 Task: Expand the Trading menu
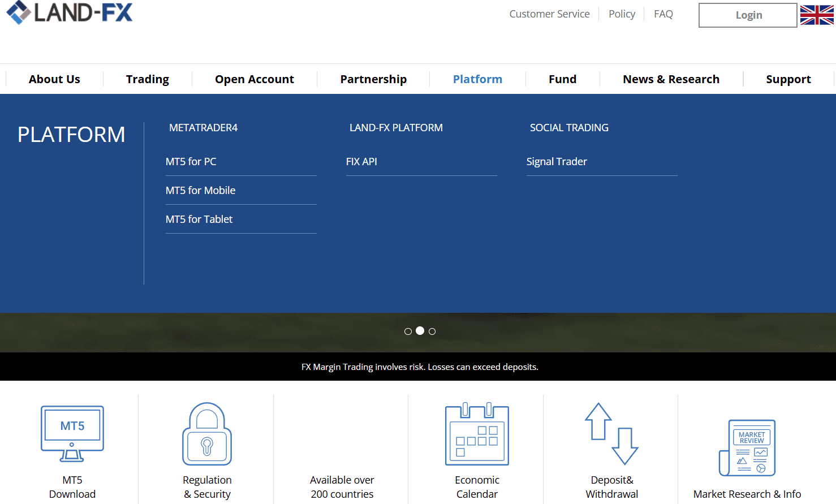pos(148,79)
